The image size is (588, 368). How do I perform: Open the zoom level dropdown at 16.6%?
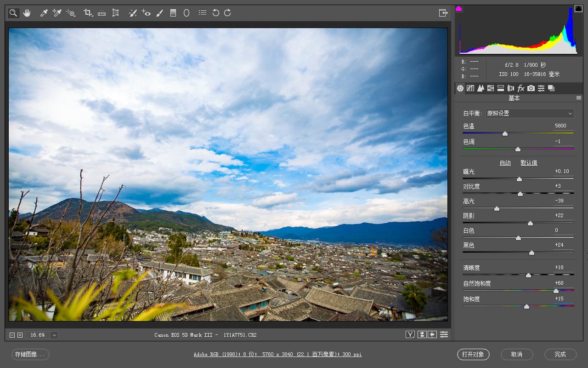pos(54,335)
